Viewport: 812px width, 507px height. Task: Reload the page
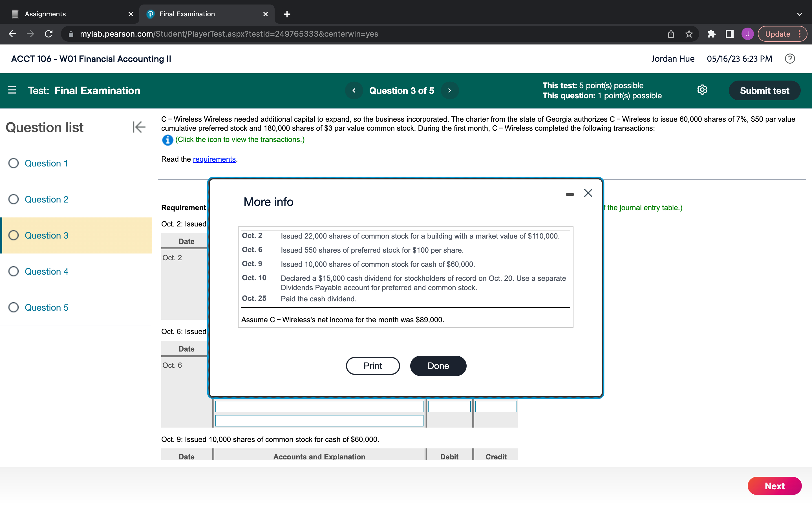point(49,34)
